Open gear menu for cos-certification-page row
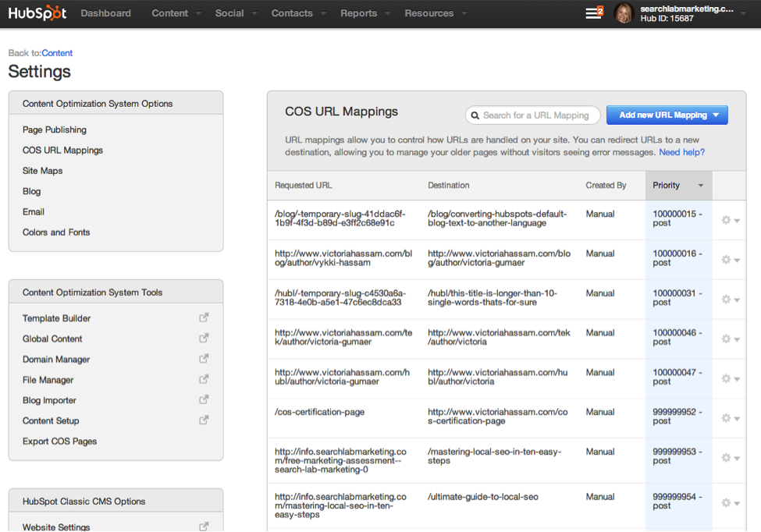The image size is (761, 532). (x=730, y=418)
